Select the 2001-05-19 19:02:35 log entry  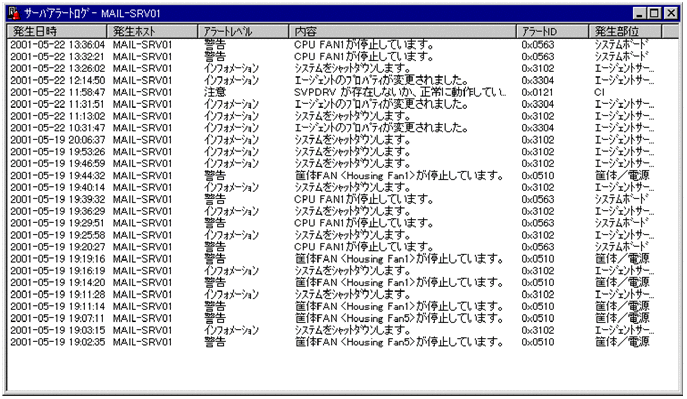coord(342,342)
